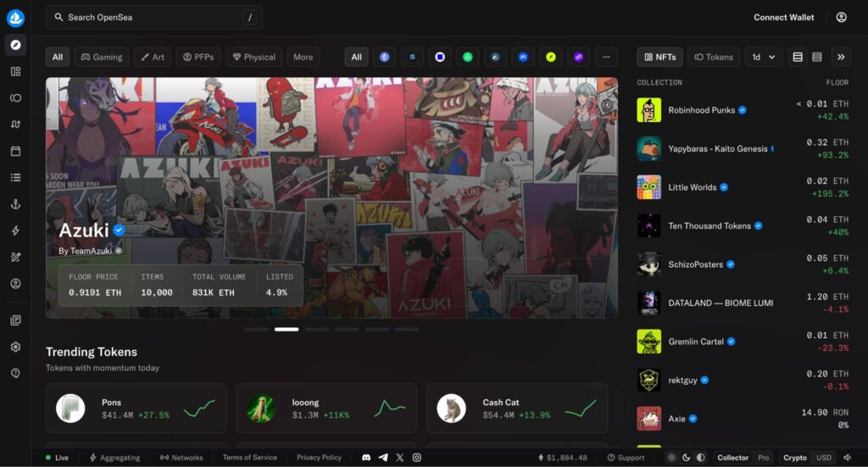Open Privacy Policy link
This screenshot has height=467, width=868.
pyautogui.click(x=319, y=458)
